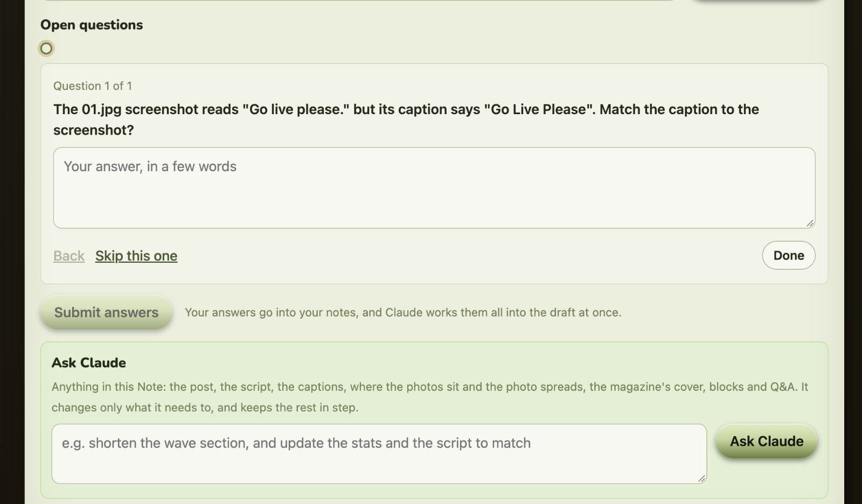Grab the answer textbox resize handle
Viewport: 862px width, 504px height.
pos(810,223)
